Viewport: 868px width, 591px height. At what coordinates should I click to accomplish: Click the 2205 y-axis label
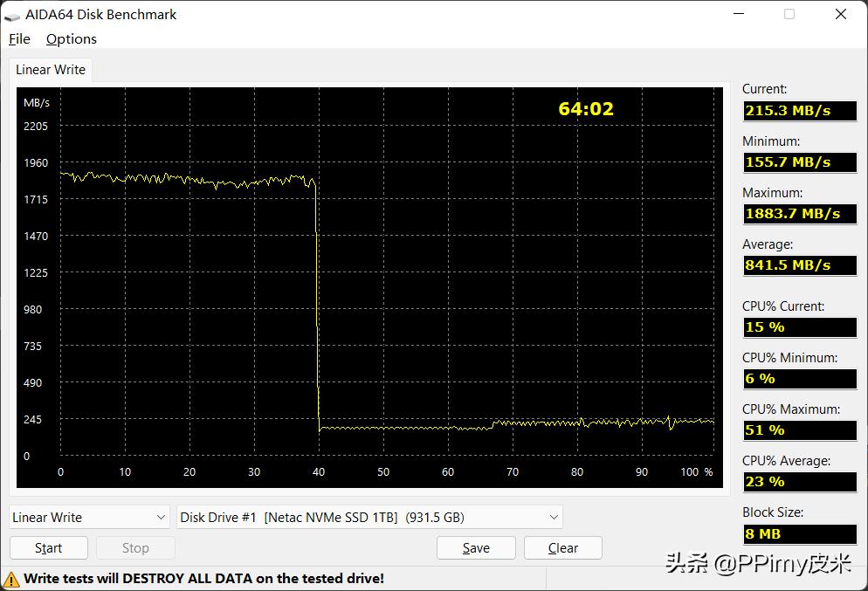pos(36,127)
